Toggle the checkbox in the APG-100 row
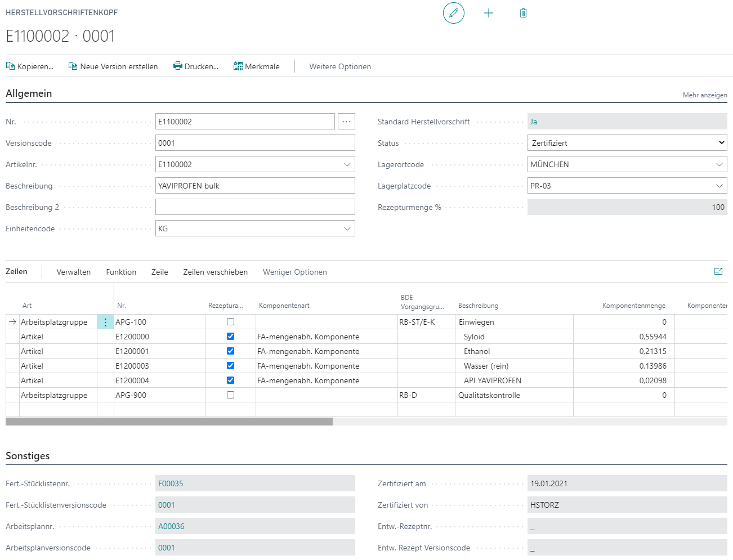The image size is (733, 560). (230, 322)
